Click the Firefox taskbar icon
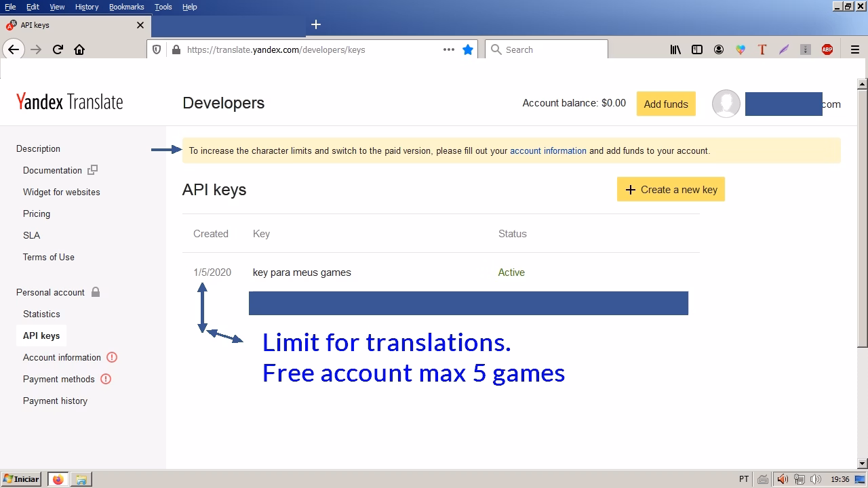Viewport: 868px width, 488px height. pyautogui.click(x=58, y=479)
